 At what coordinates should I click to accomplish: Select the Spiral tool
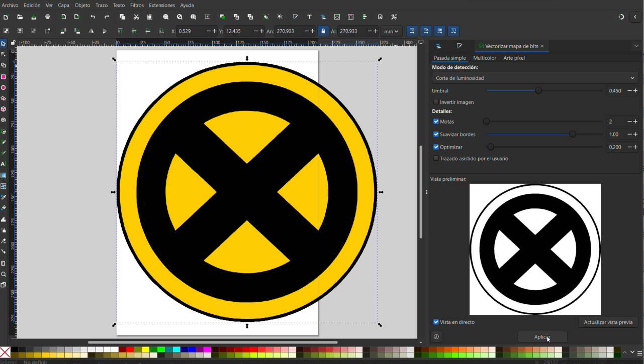4,120
